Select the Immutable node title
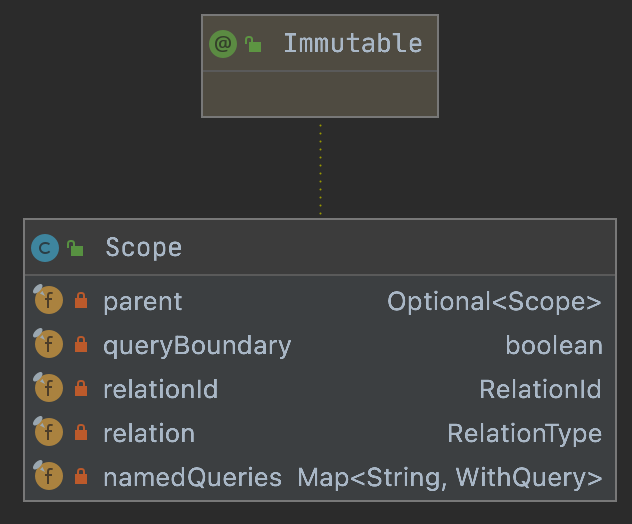Viewport: 632px width, 524px height. 352,44
